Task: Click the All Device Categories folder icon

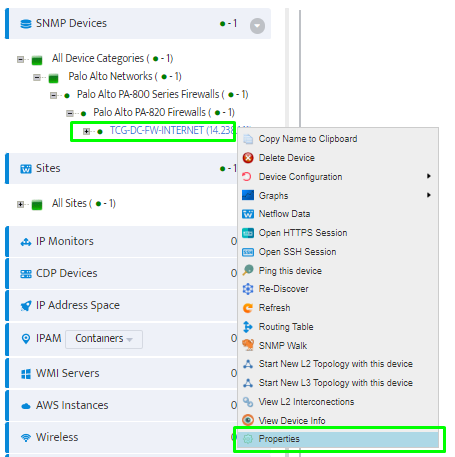Action: coord(37,60)
